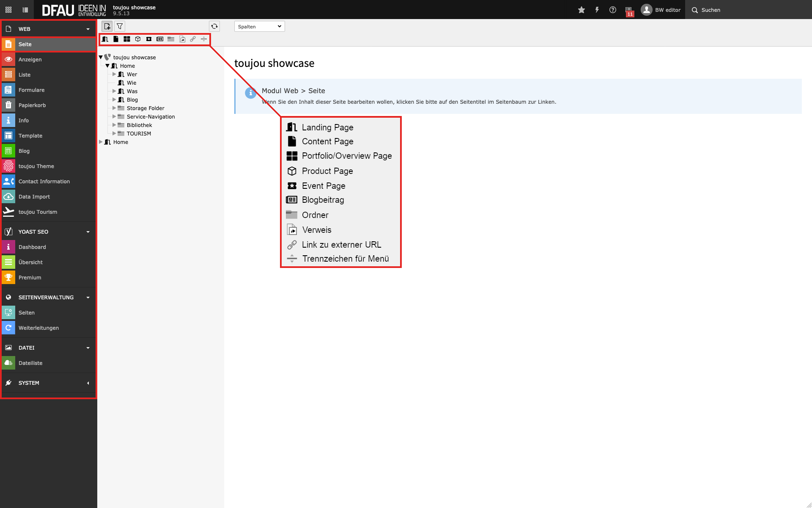This screenshot has height=508, width=812.
Task: Open the clear cache lightning icon
Action: point(597,10)
